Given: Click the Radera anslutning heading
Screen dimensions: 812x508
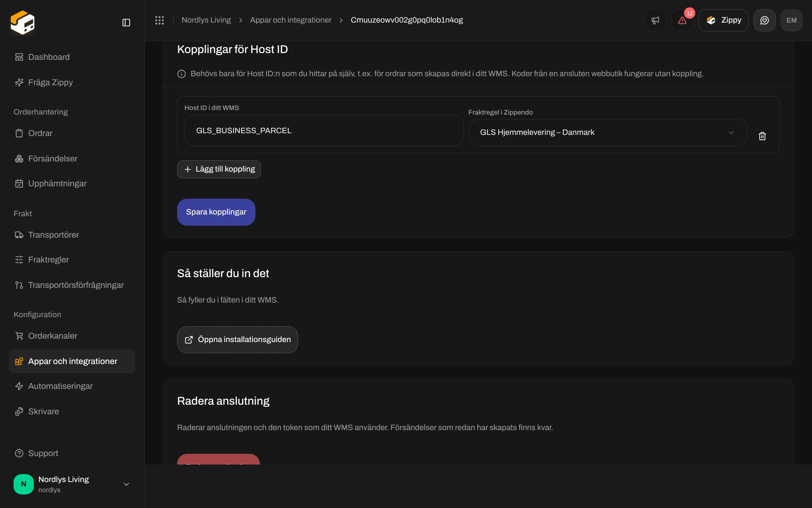Looking at the screenshot, I should (x=223, y=401).
